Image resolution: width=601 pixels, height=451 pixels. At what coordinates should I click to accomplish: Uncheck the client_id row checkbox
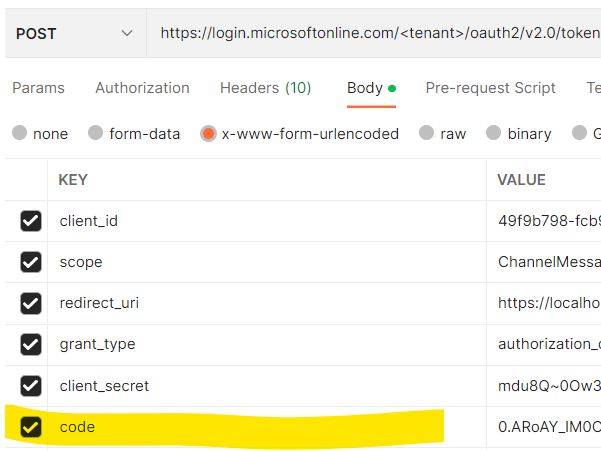point(31,221)
